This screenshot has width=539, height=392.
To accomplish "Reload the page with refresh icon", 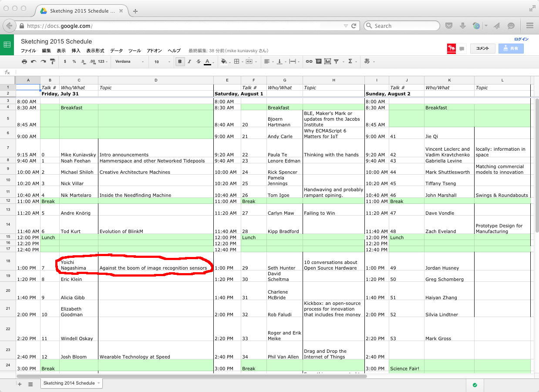I will coord(354,26).
